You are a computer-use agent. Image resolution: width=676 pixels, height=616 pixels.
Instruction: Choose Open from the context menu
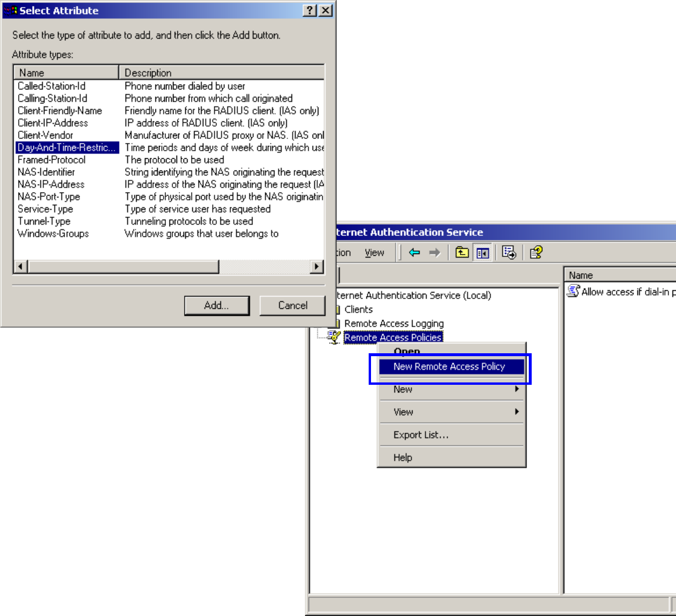[x=452, y=350]
